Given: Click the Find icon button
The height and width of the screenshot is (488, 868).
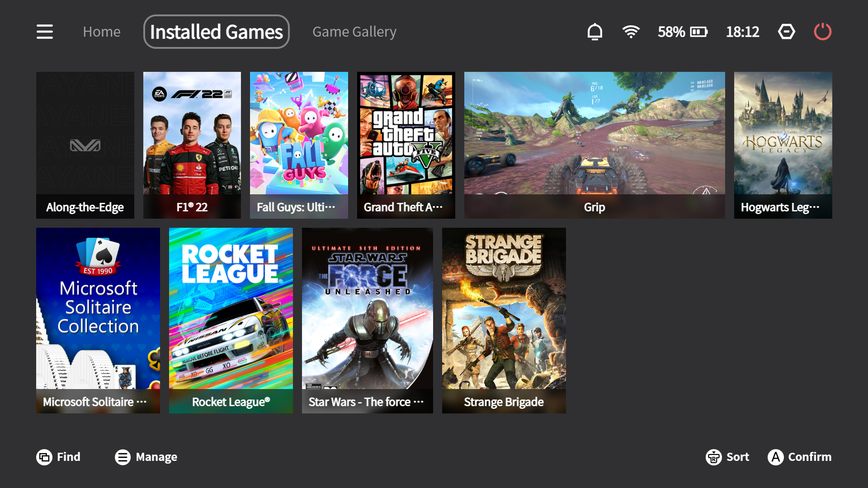Looking at the screenshot, I should coord(44,457).
